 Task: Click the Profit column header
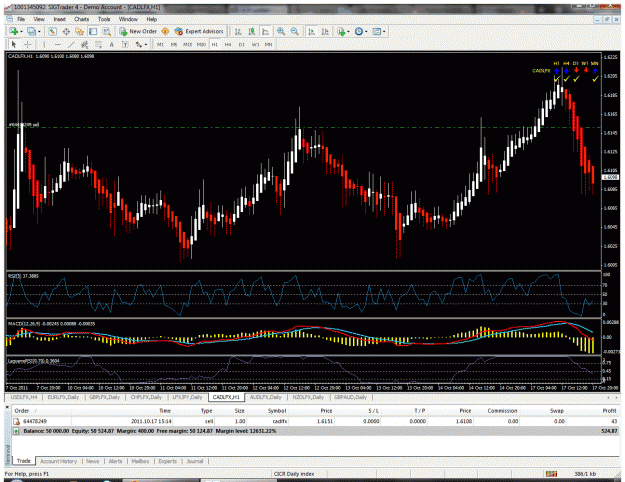[x=593, y=411]
